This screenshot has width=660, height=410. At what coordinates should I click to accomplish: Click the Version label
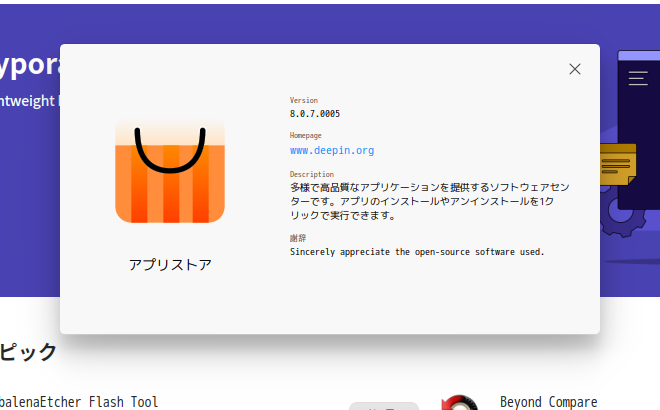(303, 100)
